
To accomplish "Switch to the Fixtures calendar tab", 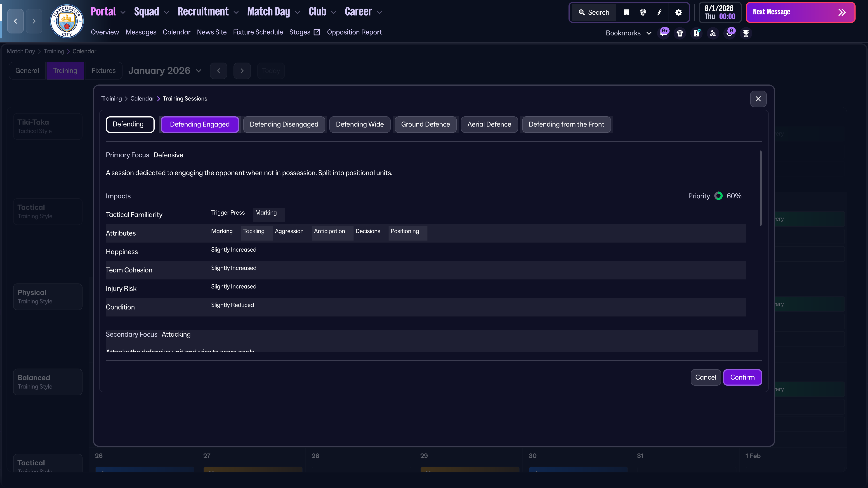I will pos(104,71).
